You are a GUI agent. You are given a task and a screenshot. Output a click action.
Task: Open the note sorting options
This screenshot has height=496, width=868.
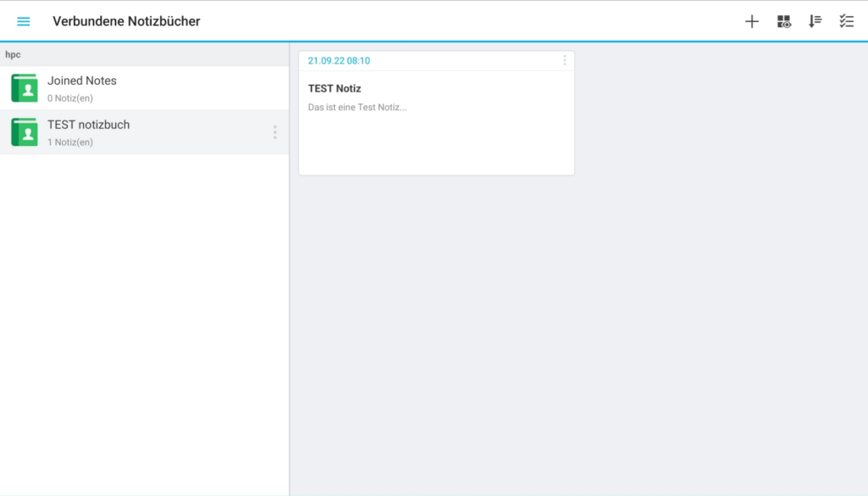point(815,21)
